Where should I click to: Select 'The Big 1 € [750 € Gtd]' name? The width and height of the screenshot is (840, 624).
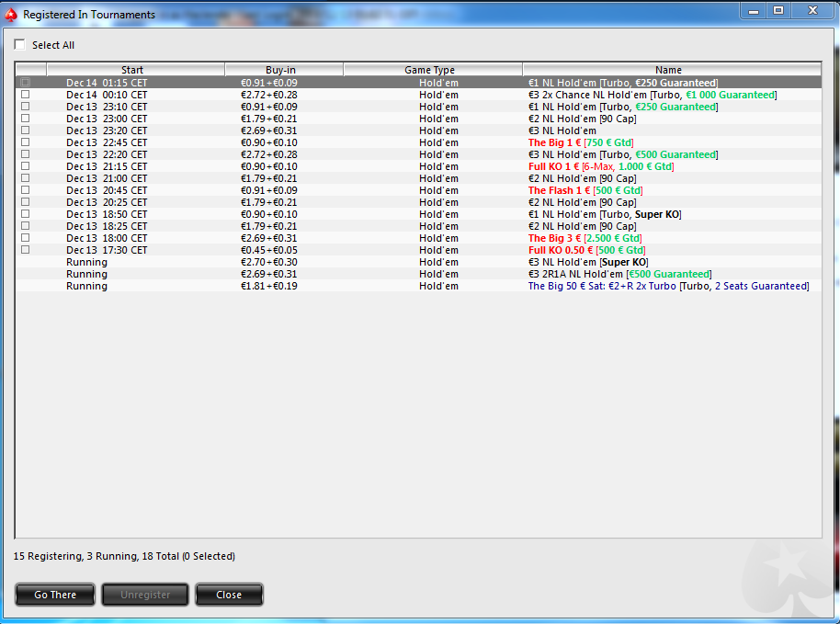(581, 142)
